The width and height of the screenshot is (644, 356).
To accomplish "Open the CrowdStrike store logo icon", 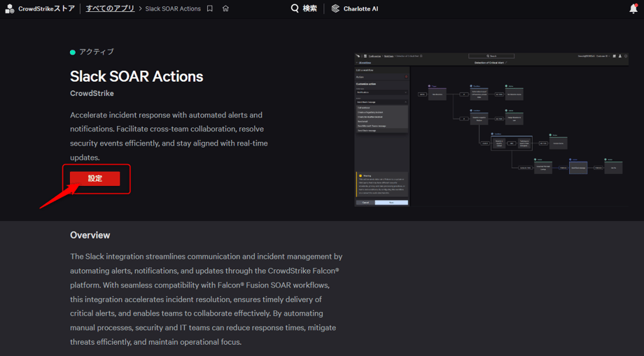I will tap(9, 8).
